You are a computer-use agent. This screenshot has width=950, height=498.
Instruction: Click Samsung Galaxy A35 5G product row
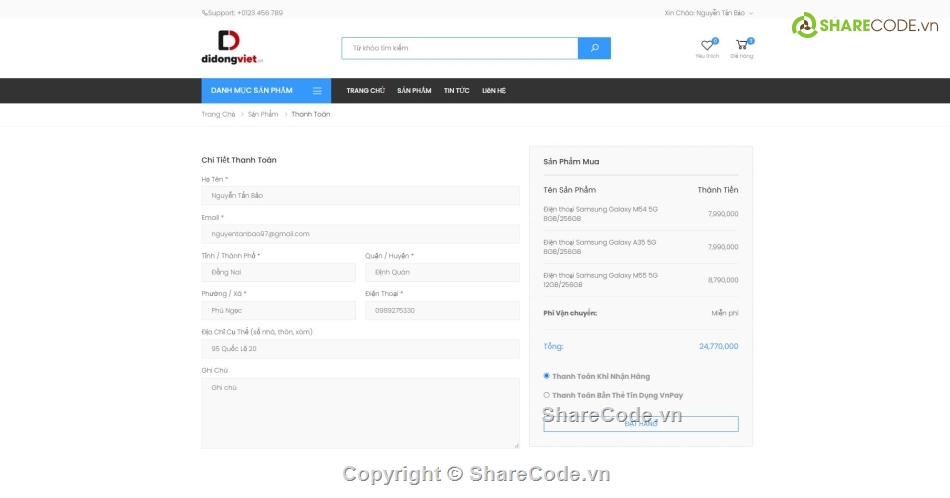(641, 247)
